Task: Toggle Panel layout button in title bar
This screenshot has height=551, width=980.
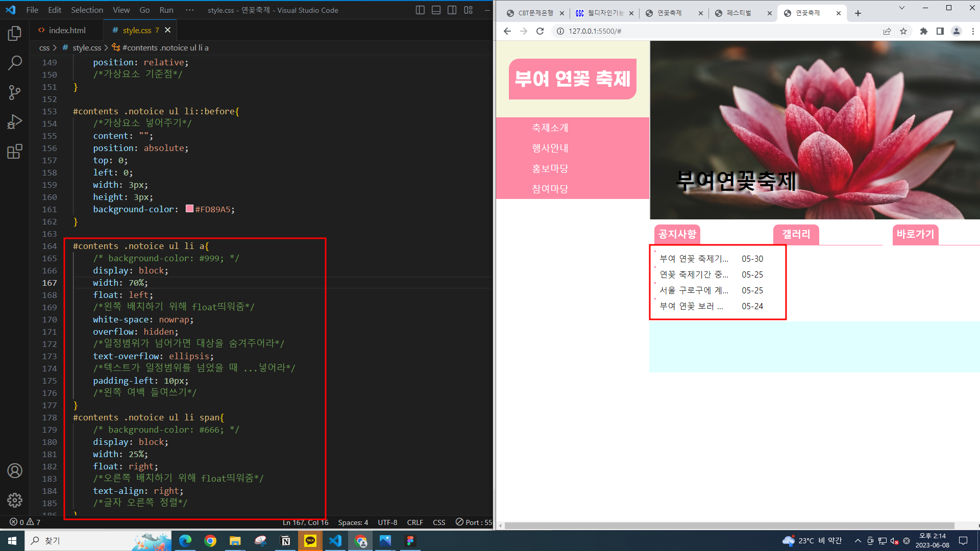Action: point(436,10)
